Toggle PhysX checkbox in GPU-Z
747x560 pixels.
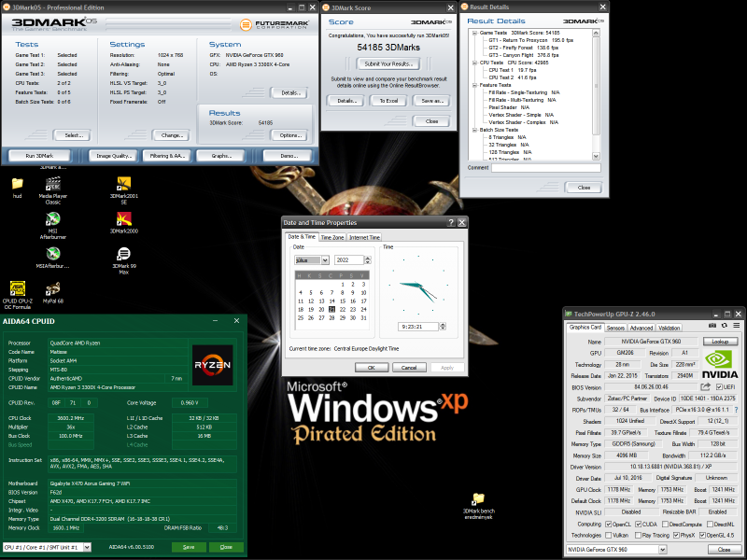(676, 535)
